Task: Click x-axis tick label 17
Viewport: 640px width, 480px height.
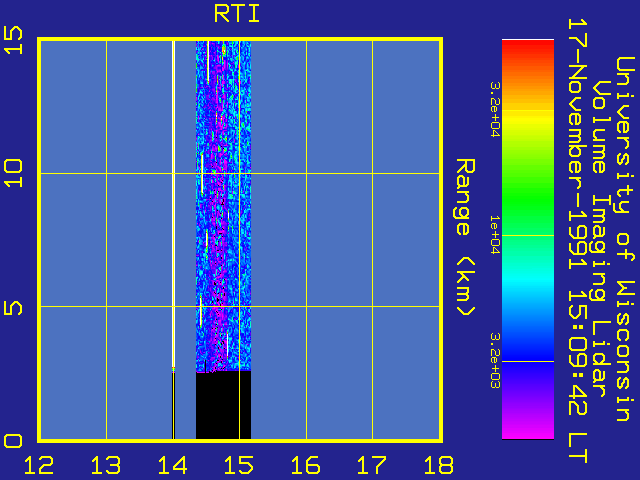Action: [x=372, y=465]
